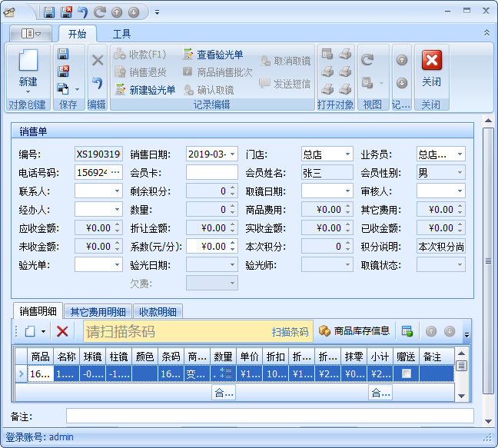The image size is (498, 448).
Task: Click 新建验光单 to create optometry sheet
Action: click(144, 90)
